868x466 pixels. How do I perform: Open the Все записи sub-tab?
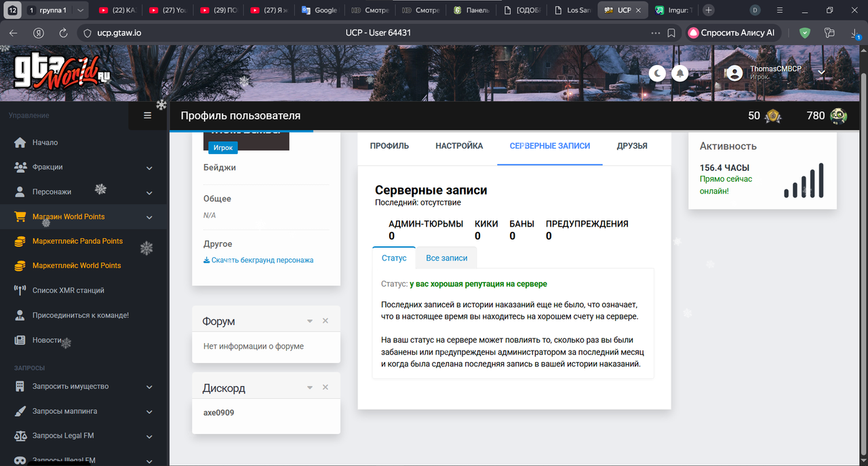(447, 258)
